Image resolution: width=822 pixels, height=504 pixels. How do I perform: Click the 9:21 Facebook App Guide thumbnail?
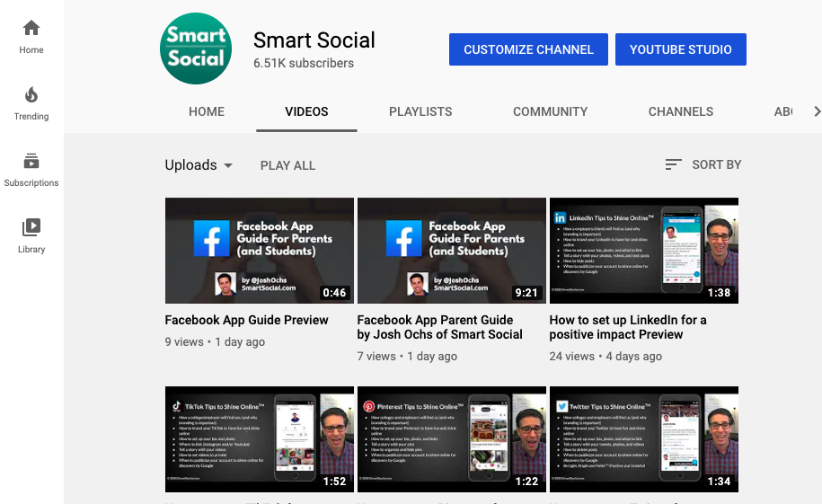coord(451,251)
